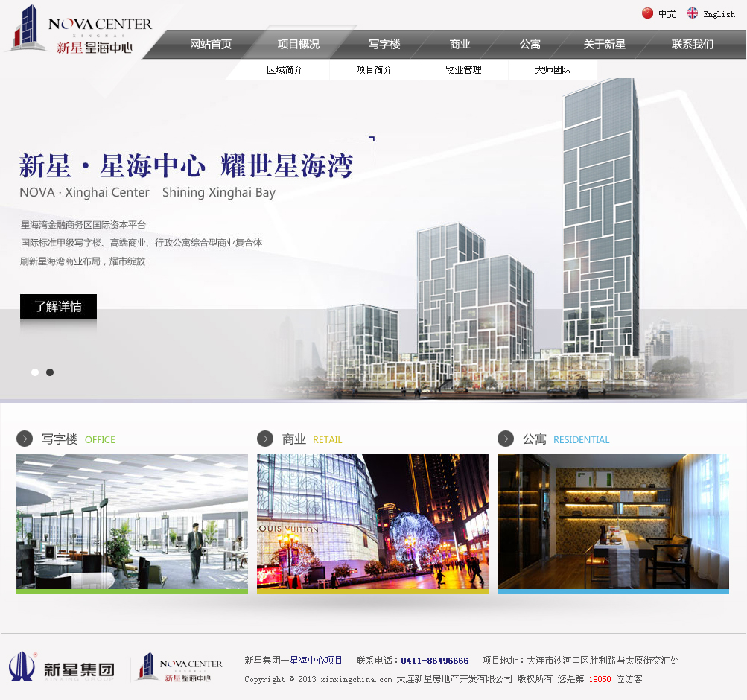
Task: Click arrow icon beside 写字楼 OFFICE heading
Action: pos(25,439)
